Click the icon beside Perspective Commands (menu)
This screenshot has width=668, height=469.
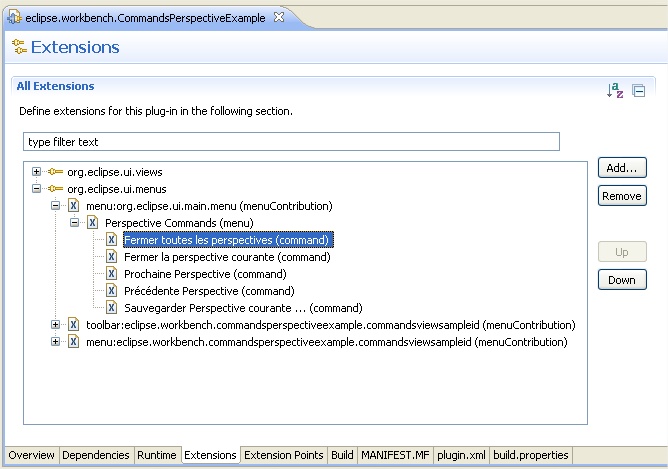click(92, 222)
